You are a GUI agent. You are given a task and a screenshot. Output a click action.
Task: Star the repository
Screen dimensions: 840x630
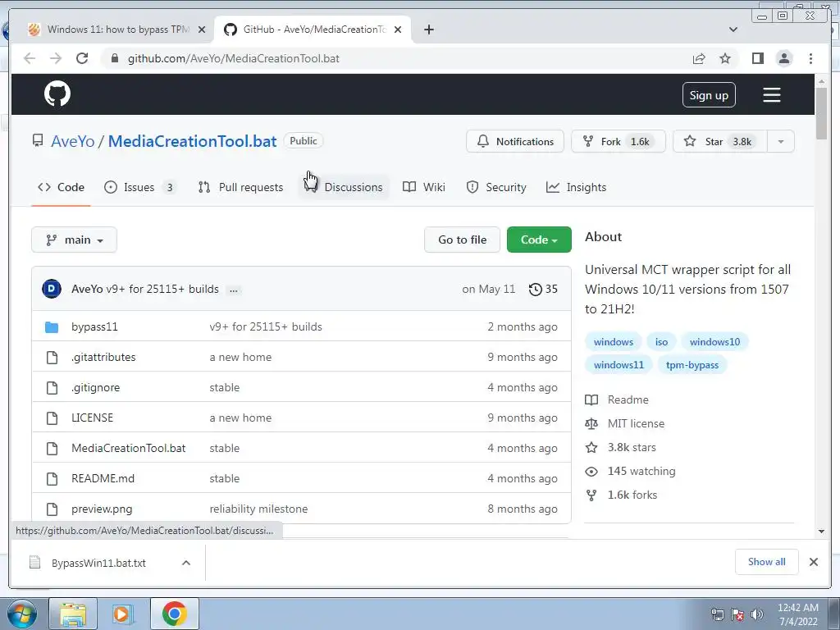(x=720, y=141)
